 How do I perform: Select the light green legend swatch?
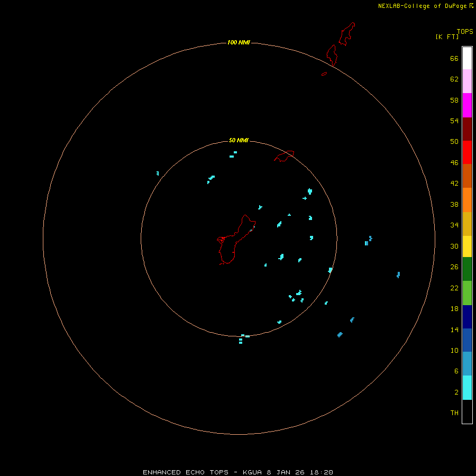coord(467,293)
